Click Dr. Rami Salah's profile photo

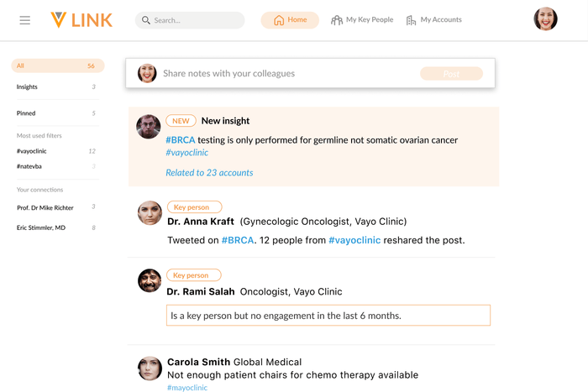pyautogui.click(x=150, y=280)
